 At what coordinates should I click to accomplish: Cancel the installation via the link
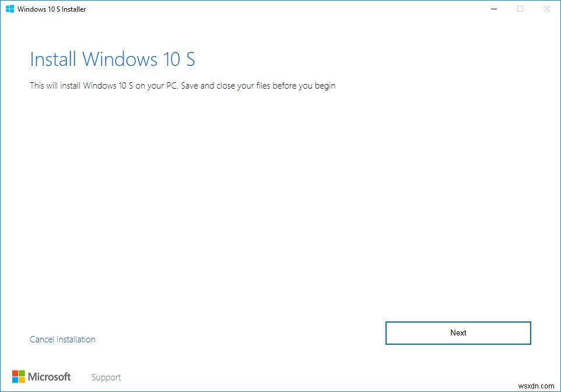62,339
